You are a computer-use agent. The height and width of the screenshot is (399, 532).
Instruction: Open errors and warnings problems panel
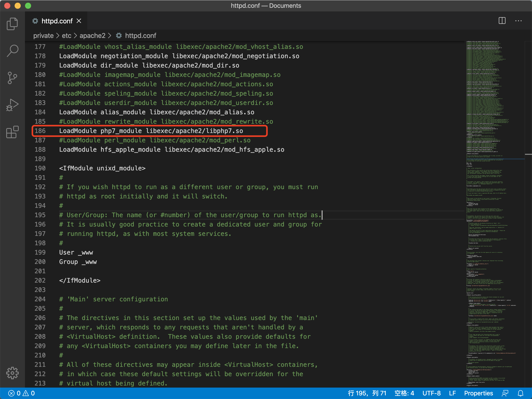tap(22, 393)
